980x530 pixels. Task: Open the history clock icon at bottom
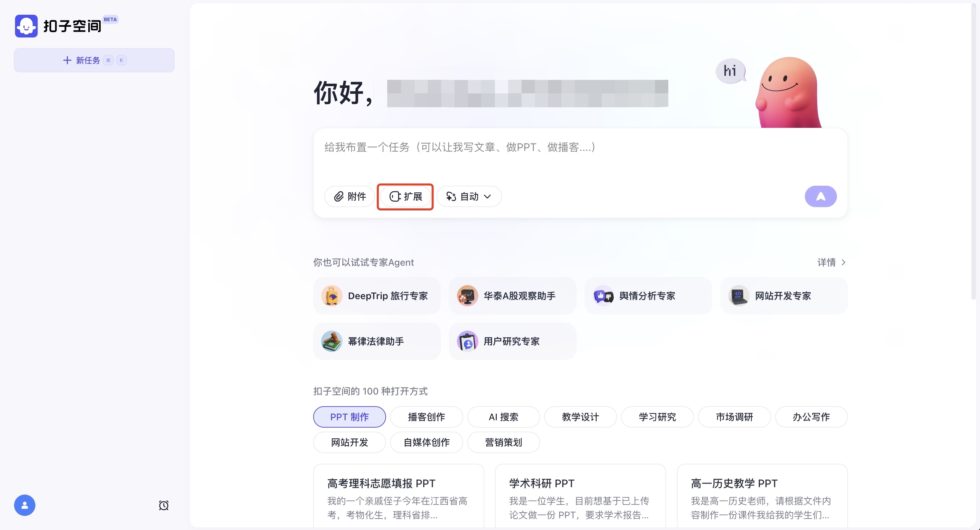point(163,505)
